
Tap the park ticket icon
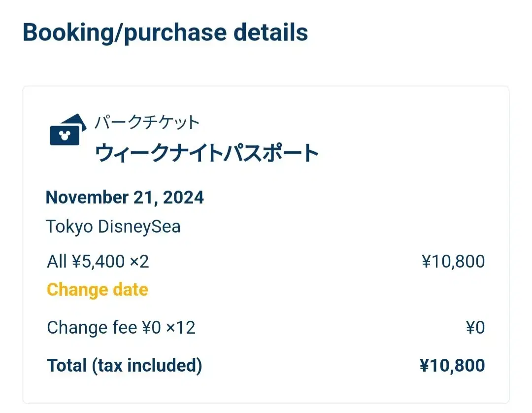(x=68, y=130)
